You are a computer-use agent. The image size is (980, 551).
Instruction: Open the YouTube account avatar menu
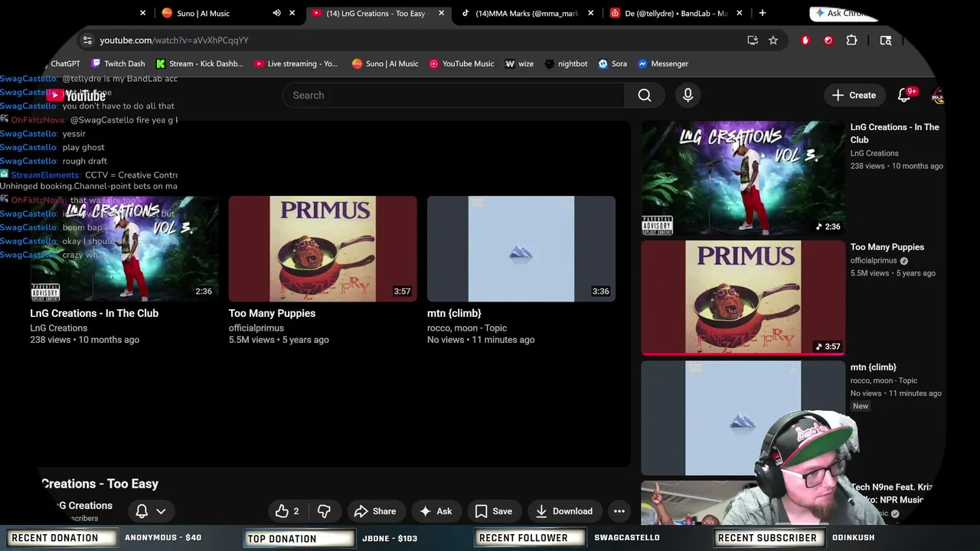938,95
